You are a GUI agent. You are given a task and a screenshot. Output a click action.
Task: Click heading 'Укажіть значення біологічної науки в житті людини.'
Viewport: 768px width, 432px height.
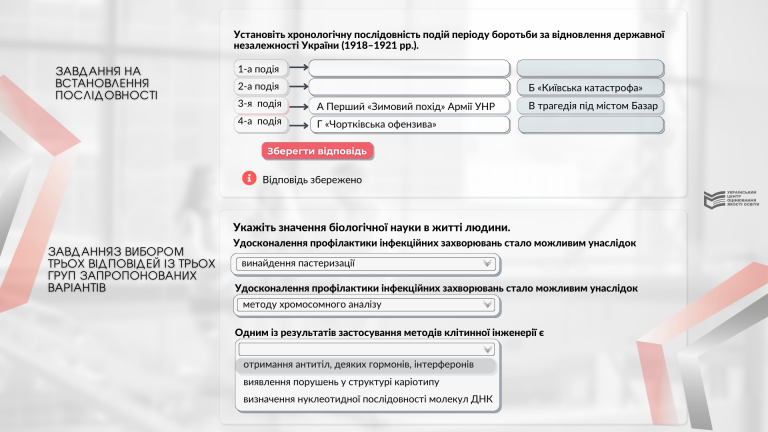click(371, 227)
